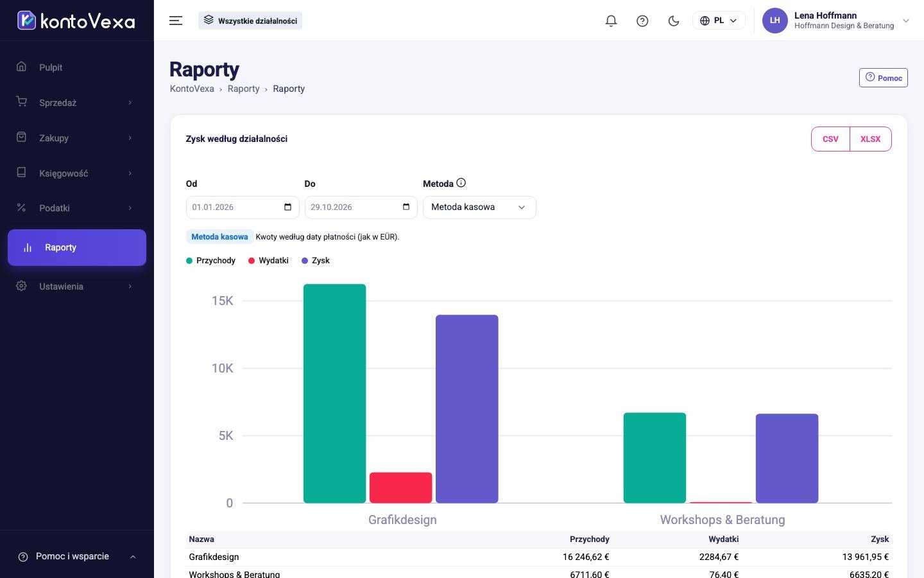This screenshot has height=578, width=924.
Task: Go to Pulpit in sidebar
Action: [76, 67]
